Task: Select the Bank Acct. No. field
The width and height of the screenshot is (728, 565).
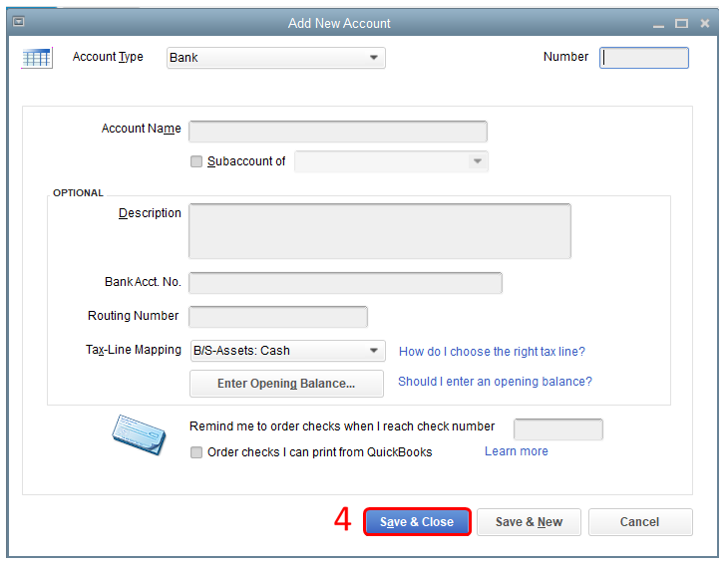Action: tap(345, 283)
